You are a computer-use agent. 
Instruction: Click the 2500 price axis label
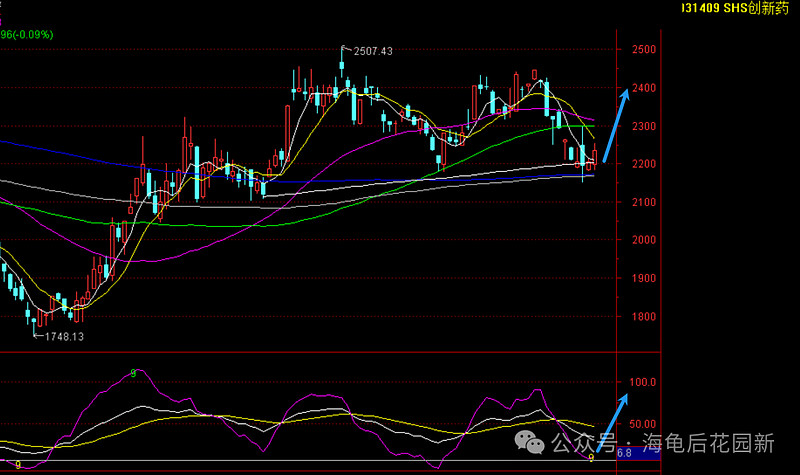click(644, 49)
